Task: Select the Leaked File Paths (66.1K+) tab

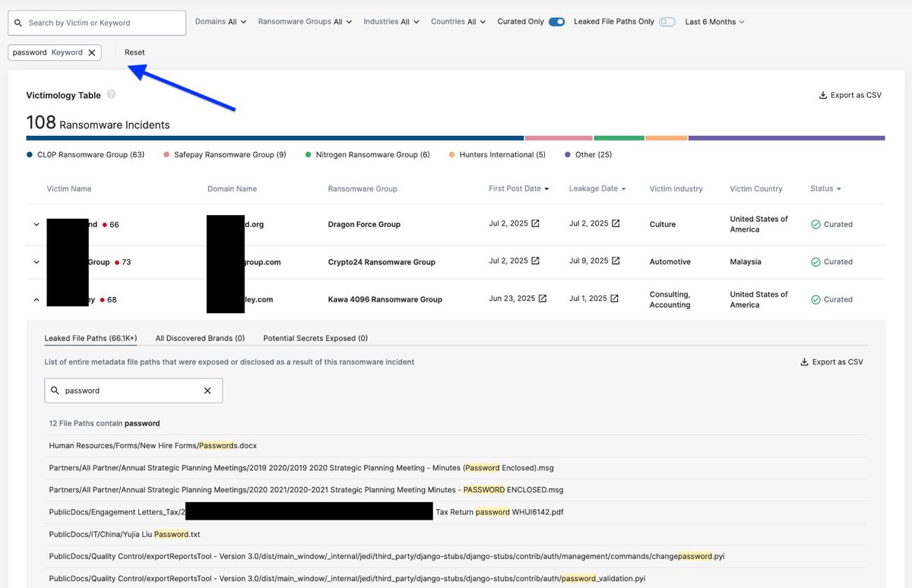Action: 90,338
